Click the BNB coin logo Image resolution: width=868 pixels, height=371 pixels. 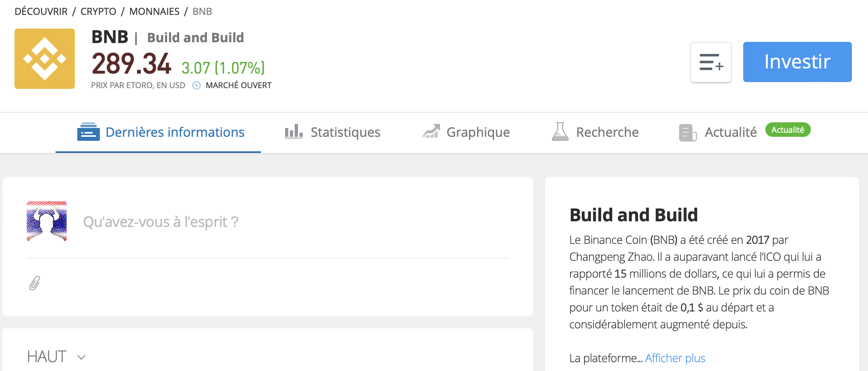point(45,59)
